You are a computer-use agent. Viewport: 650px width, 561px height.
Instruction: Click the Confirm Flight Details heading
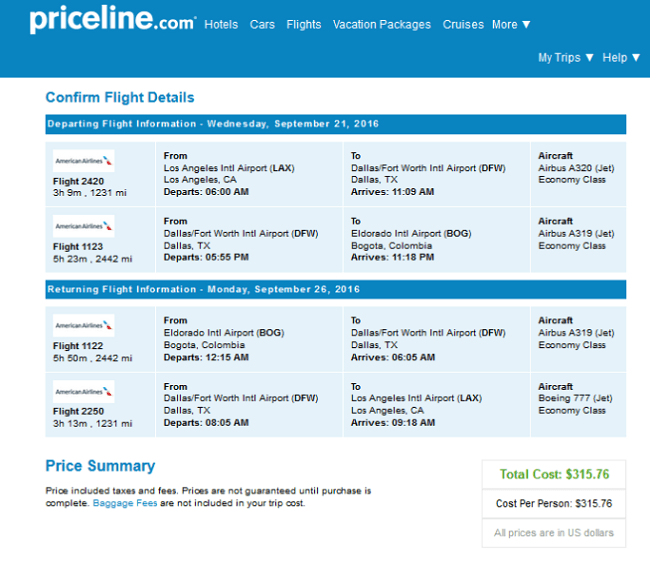pyautogui.click(x=120, y=97)
